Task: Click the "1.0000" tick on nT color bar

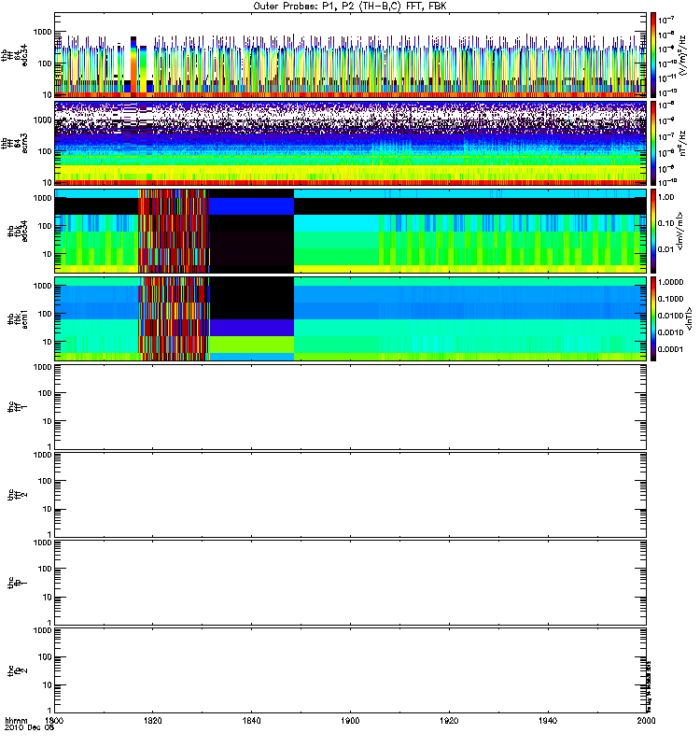Action: [670, 282]
